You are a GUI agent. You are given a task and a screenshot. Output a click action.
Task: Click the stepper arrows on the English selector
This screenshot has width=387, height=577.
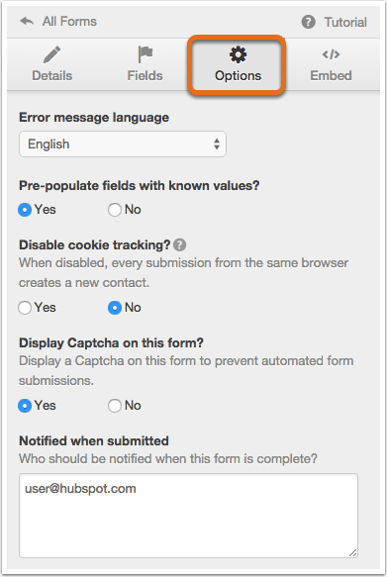pos(217,144)
